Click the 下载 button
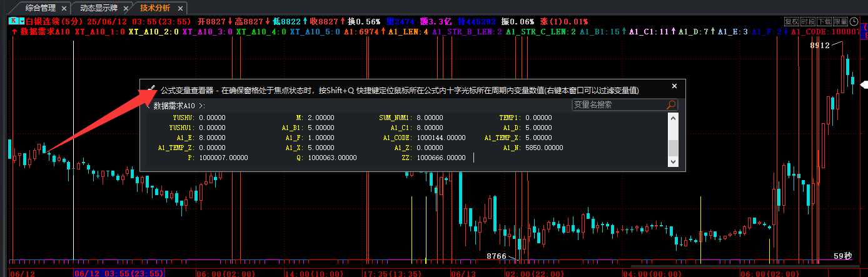The height and width of the screenshot is (277, 868). pyautogui.click(x=824, y=21)
